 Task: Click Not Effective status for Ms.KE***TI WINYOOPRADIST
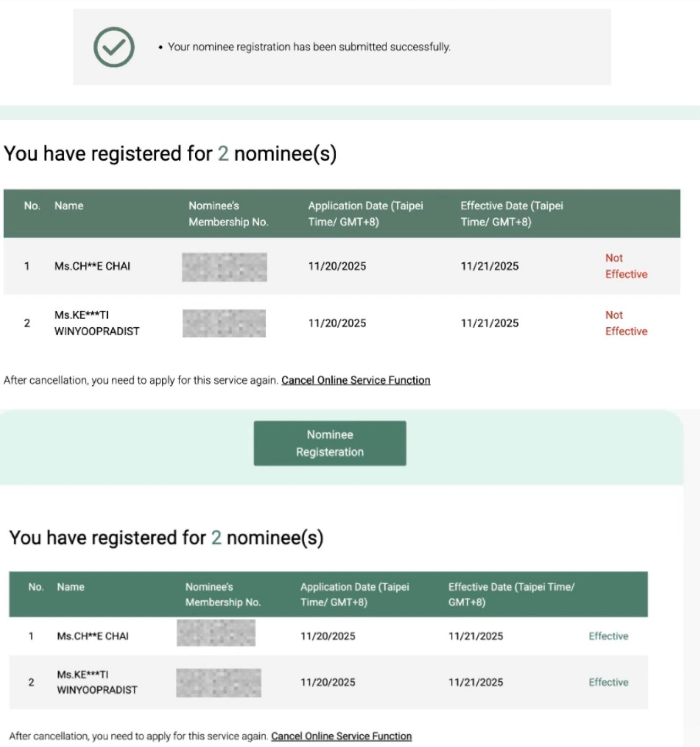pyautogui.click(x=626, y=323)
